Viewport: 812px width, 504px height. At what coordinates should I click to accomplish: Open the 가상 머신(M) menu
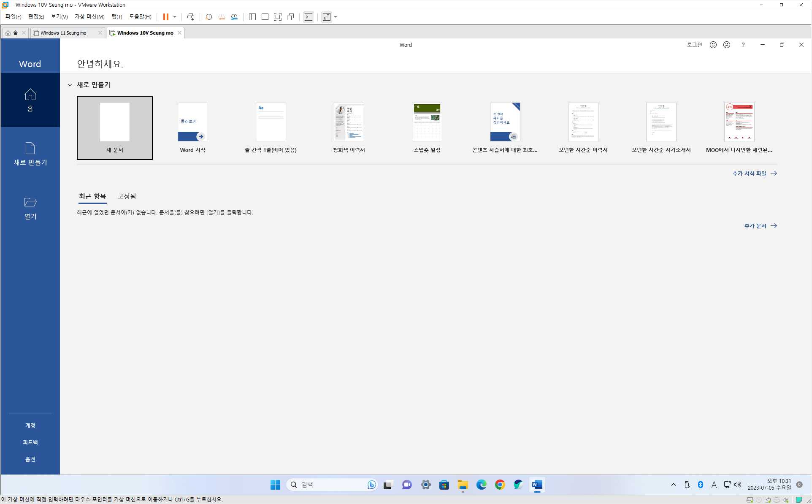(89, 17)
